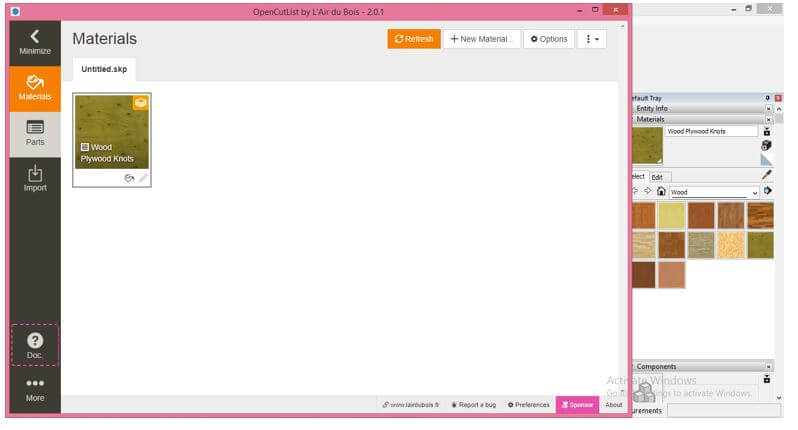This screenshot has height=430, width=798.
Task: Switch to the Select tab in Materials tray
Action: 639,177
